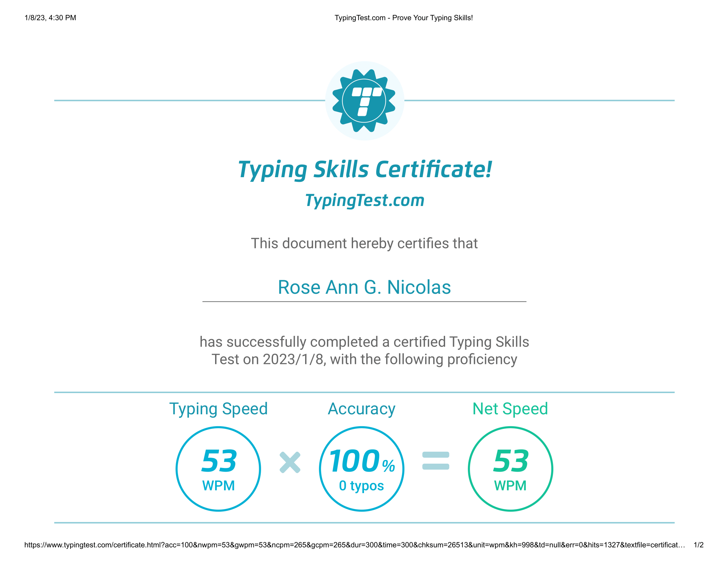Click the timestamp 1/8/23, 4:30 PM header
Viewport: 728px width, 563px height.
pyautogui.click(x=50, y=18)
